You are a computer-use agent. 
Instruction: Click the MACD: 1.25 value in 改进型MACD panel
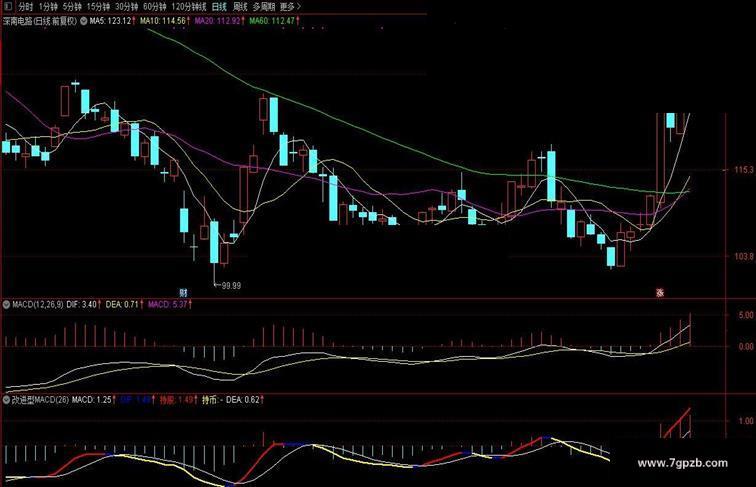92,400
